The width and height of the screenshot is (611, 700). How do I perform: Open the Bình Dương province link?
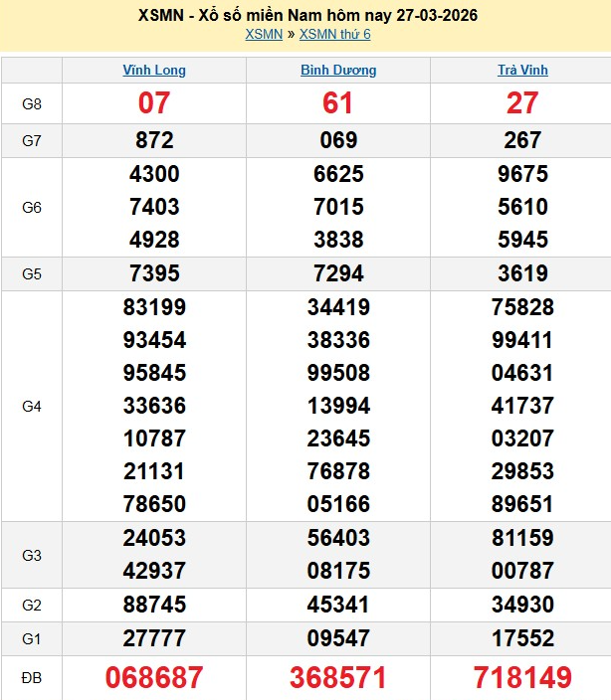(x=338, y=71)
